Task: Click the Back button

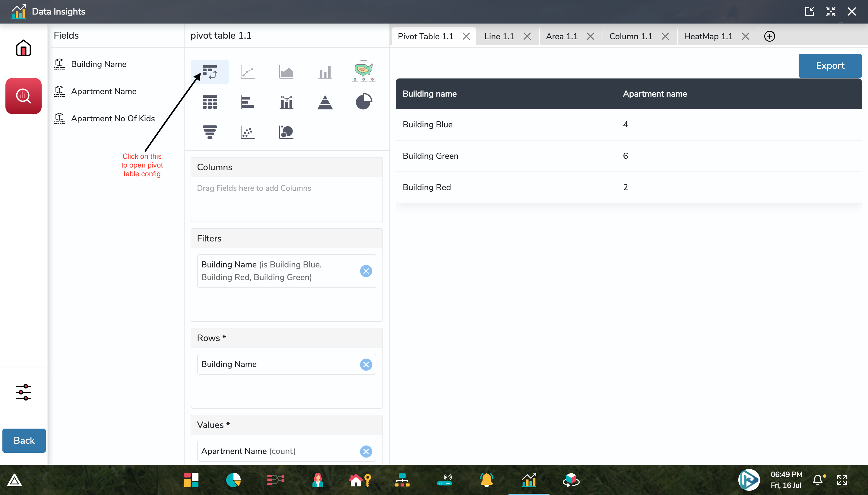Action: tap(24, 440)
